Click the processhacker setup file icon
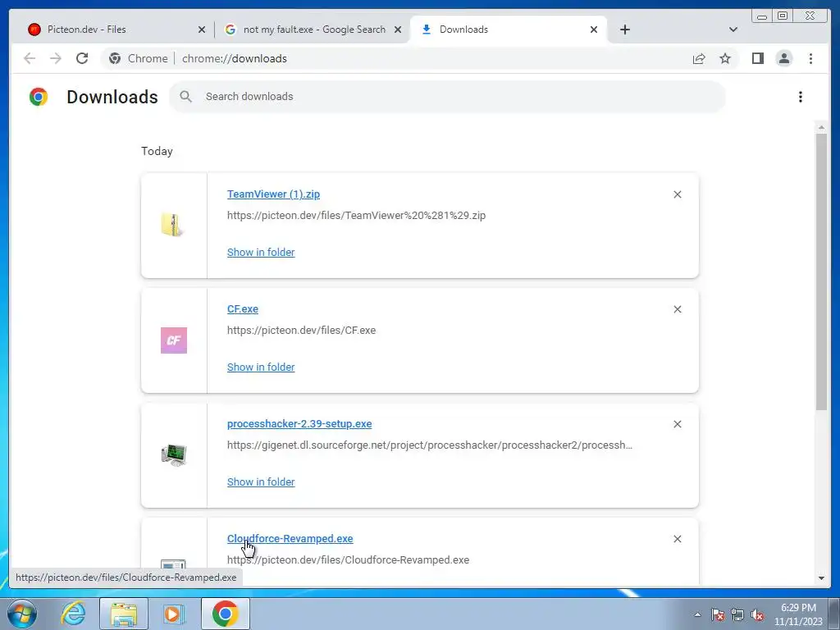The image size is (840, 630). (174, 455)
